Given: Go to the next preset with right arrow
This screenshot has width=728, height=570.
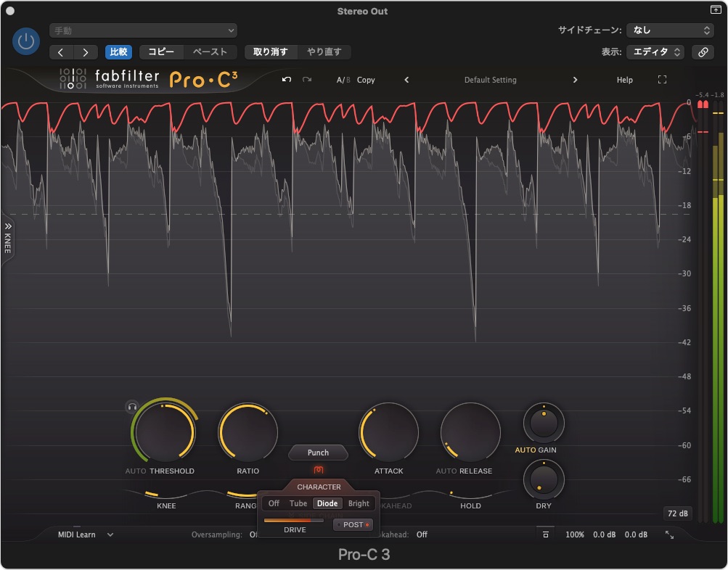Looking at the screenshot, I should coord(576,80).
